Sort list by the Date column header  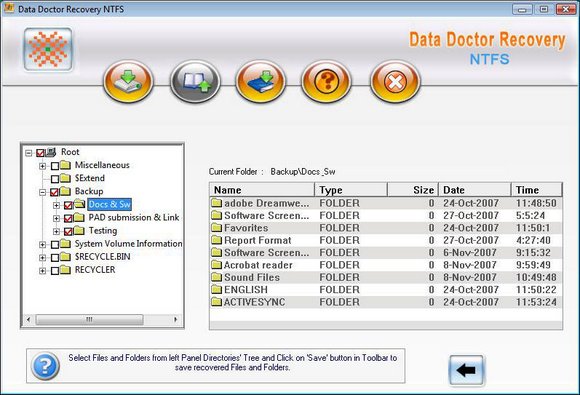click(x=475, y=190)
